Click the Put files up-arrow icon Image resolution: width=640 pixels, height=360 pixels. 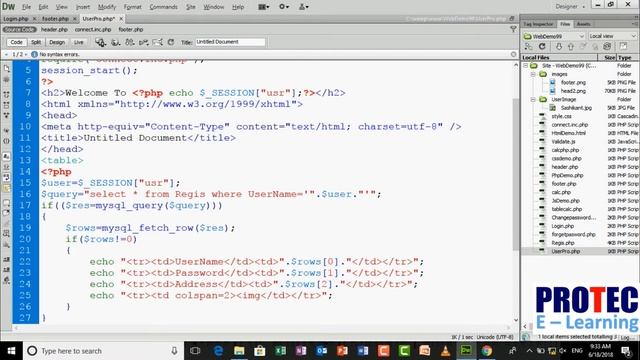(571, 47)
